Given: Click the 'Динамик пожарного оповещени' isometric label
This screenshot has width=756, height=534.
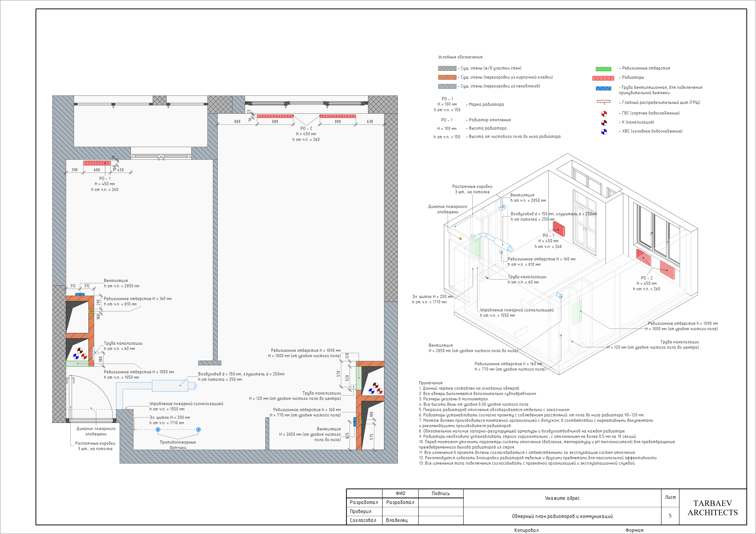Looking at the screenshot, I should click(x=448, y=209).
